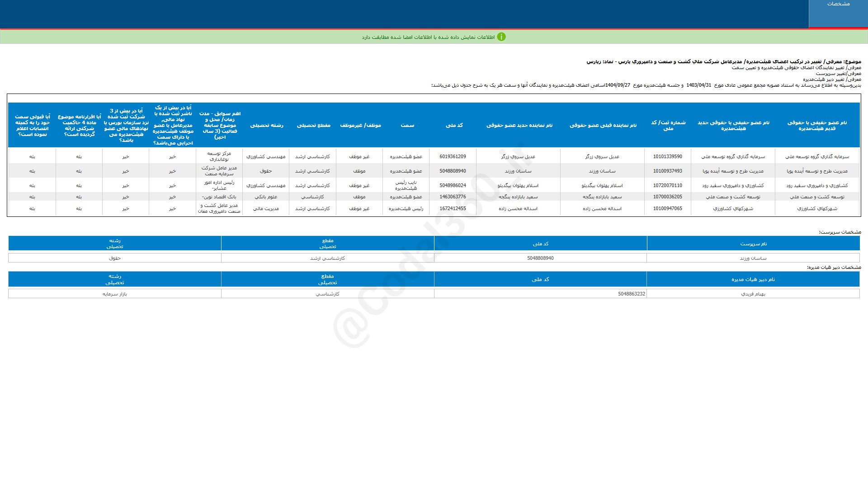Click the bold موضوع subject title line
868x488 pixels.
723,61
